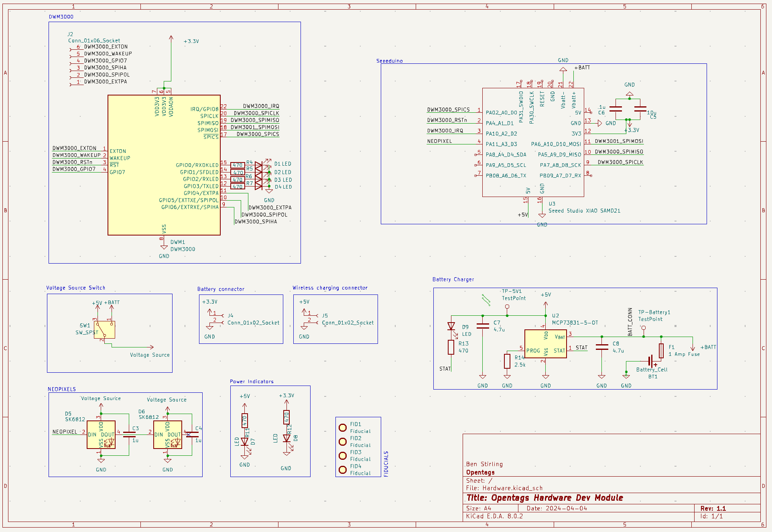Select the C6 .1u capacitor symbol
This screenshot has height=532, width=772.
pyautogui.click(x=616, y=109)
